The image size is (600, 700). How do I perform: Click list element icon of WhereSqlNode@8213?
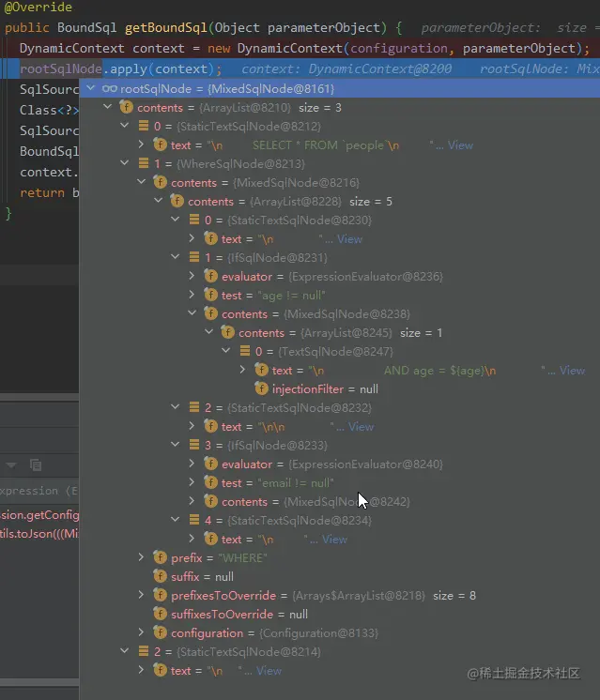(x=144, y=163)
